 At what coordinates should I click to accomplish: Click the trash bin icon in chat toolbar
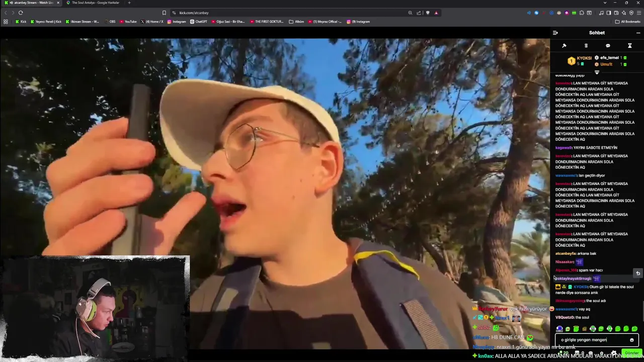tap(586, 46)
